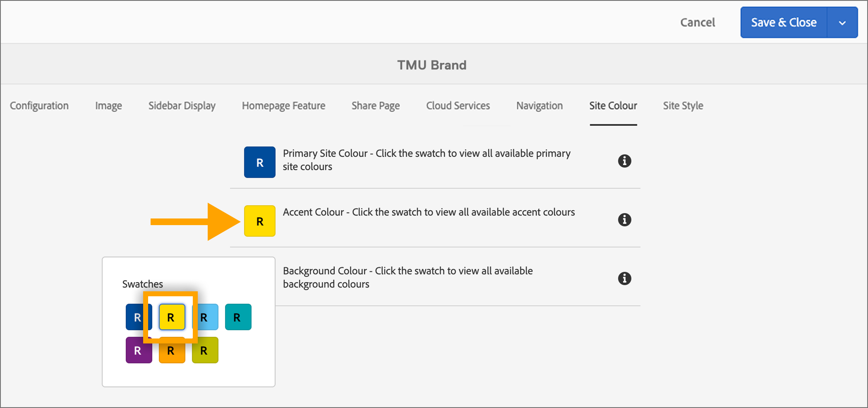Click the Accent Colour info icon

[625, 220]
